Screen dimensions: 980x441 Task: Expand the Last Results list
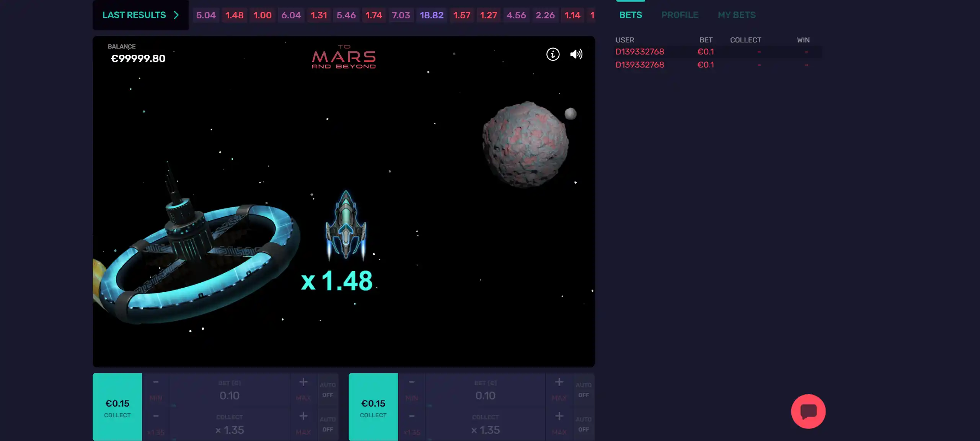[x=134, y=15]
